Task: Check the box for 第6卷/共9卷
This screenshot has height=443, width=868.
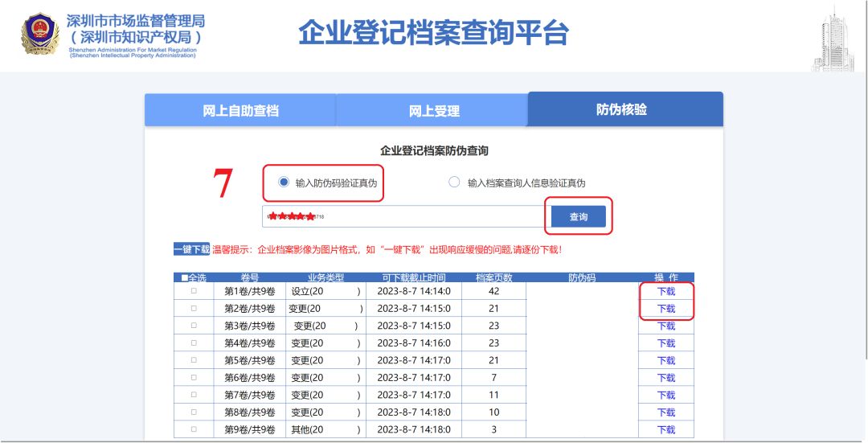Action: pos(194,377)
